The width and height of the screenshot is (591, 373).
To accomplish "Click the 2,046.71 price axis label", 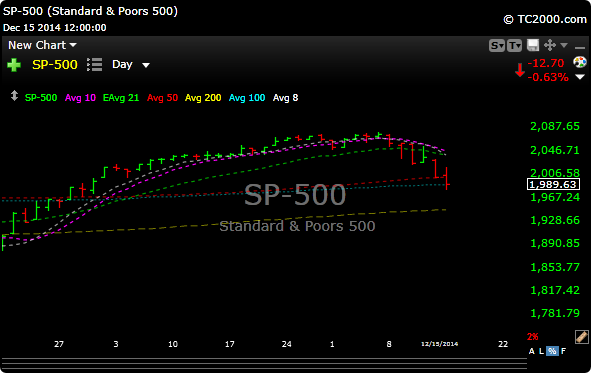I will tap(555, 150).
